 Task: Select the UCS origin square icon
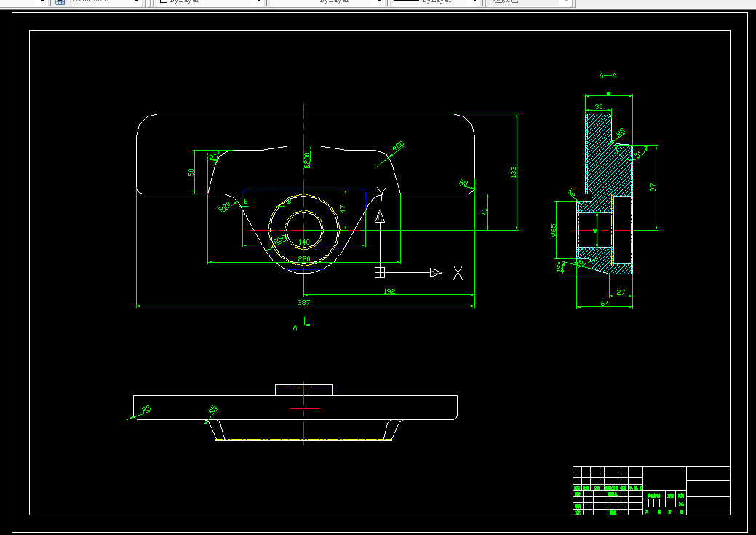pos(380,272)
